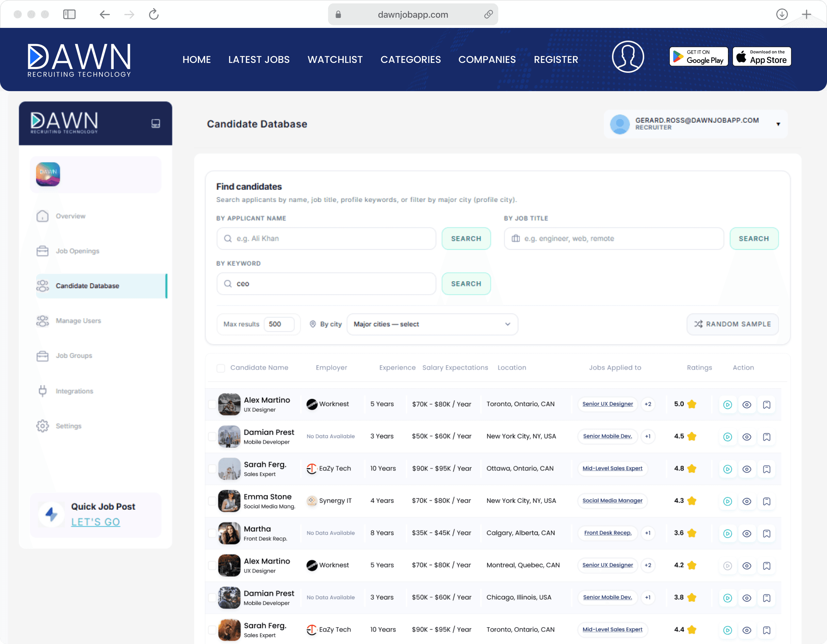Expand the Gerard Ross recruiter account menu

[778, 124]
